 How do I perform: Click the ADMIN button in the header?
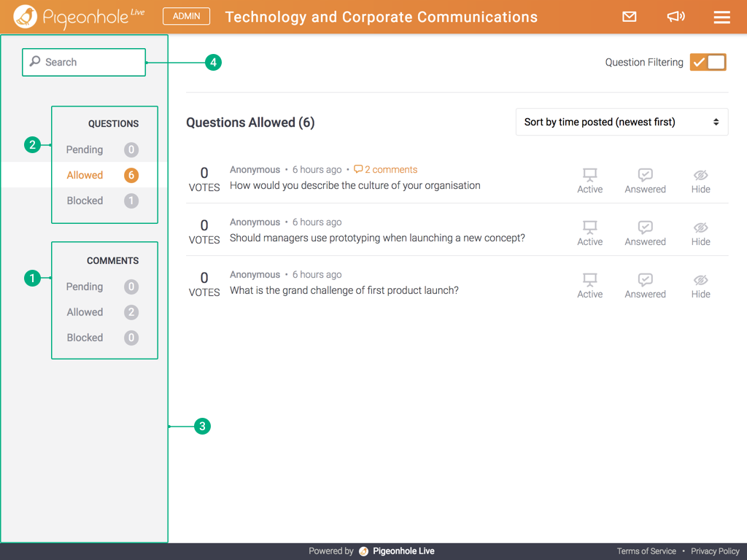click(x=186, y=16)
